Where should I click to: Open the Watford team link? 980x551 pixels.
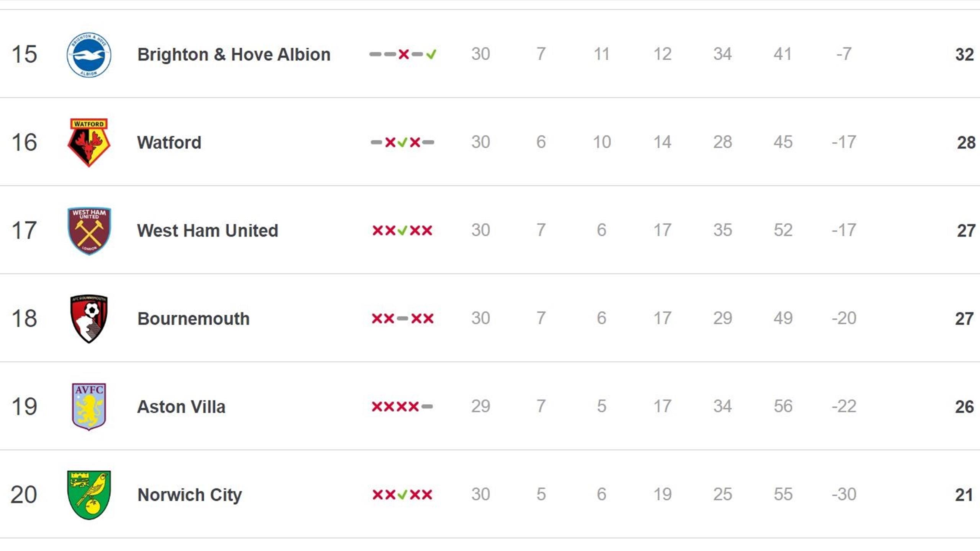[169, 142]
